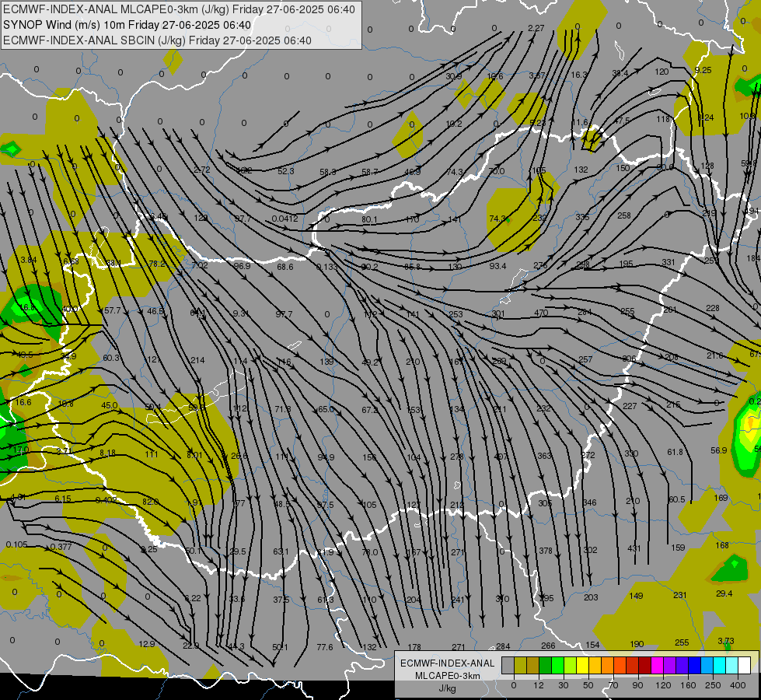The height and width of the screenshot is (700, 761).
Task: Click the legend scale value 400
Action: (x=738, y=685)
